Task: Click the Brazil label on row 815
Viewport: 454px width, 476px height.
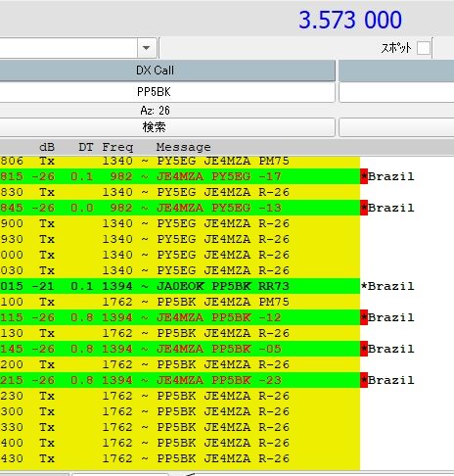Action: 391,176
